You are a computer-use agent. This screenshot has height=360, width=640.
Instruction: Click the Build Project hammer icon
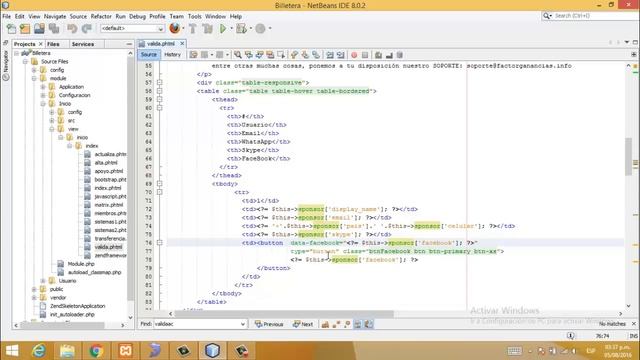click(x=193, y=29)
